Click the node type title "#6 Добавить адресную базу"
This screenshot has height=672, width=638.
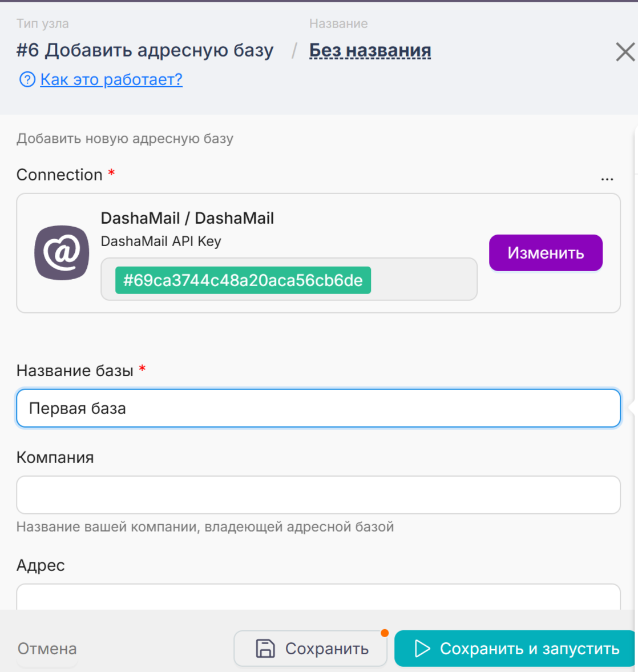pos(145,51)
